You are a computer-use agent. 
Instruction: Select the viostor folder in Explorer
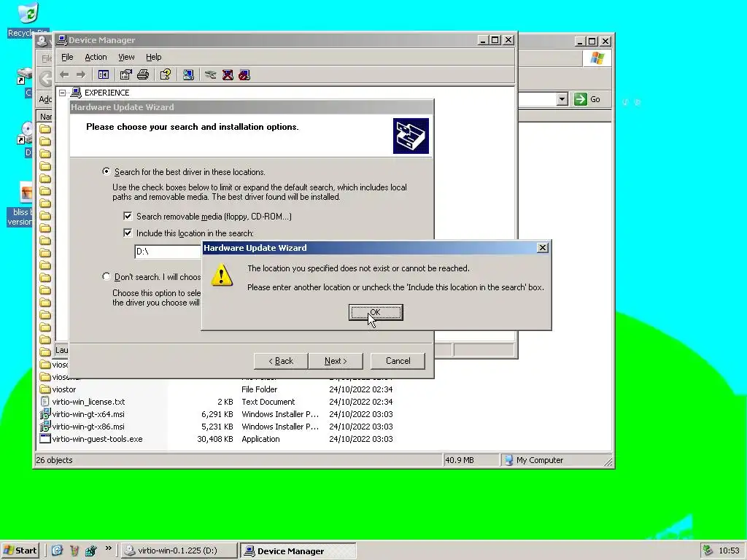[64, 389]
